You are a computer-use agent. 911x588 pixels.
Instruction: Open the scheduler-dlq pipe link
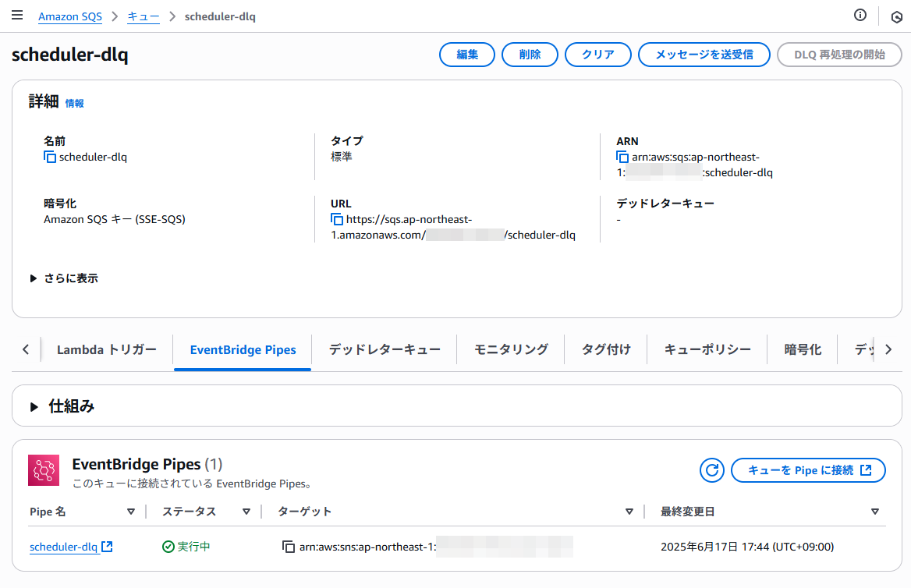63,547
